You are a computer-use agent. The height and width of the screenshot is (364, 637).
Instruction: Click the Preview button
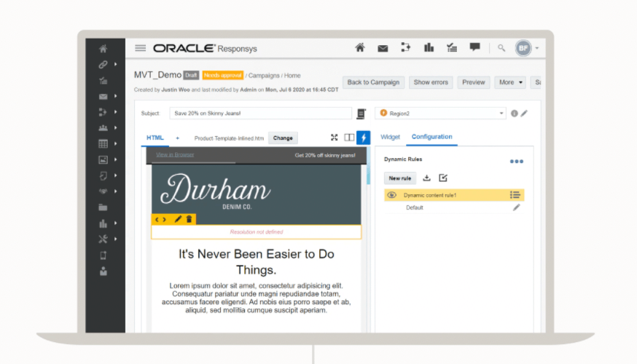(x=474, y=82)
